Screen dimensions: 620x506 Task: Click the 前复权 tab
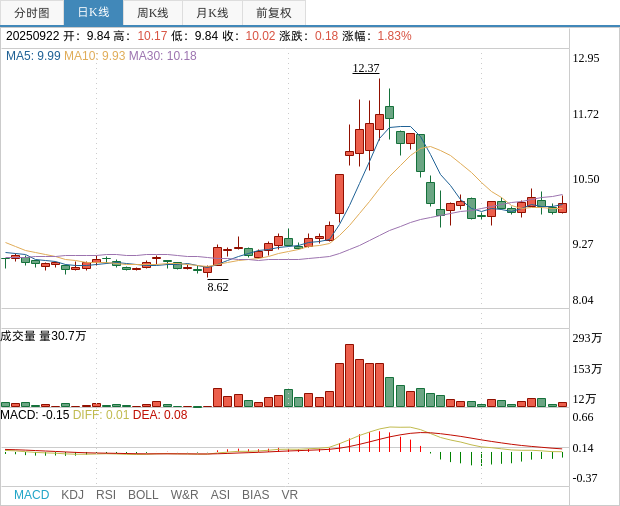(274, 13)
